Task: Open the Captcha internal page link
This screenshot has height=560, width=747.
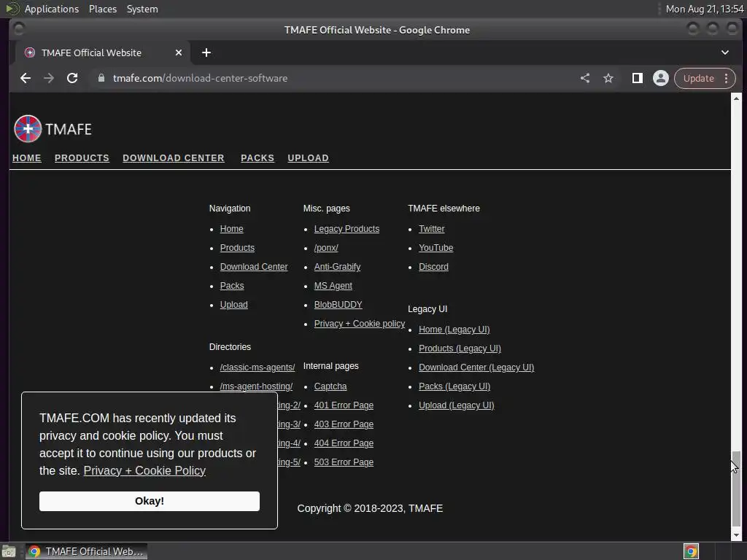Action: coord(330,386)
